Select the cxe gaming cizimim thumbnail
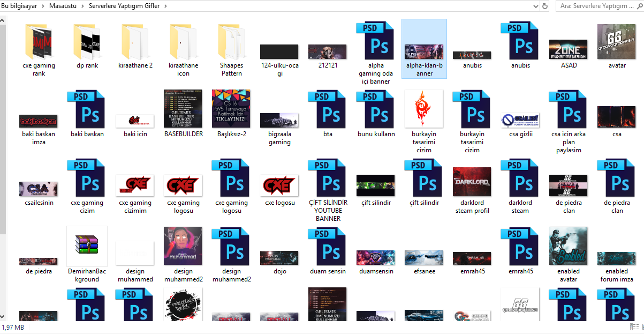This screenshot has width=644, height=334. pyautogui.click(x=135, y=185)
